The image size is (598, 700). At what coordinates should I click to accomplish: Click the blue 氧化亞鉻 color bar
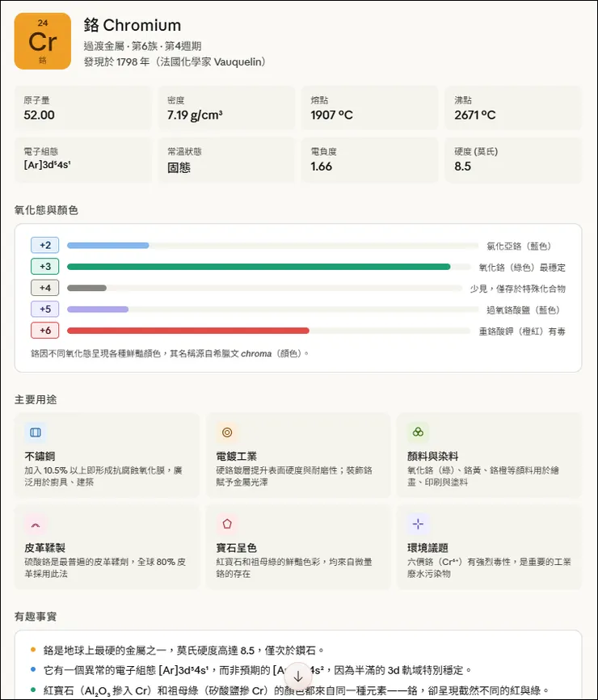(x=107, y=245)
